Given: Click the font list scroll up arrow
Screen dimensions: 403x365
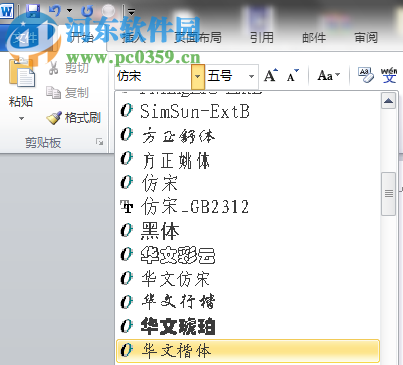Looking at the screenshot, I should click(388, 101).
